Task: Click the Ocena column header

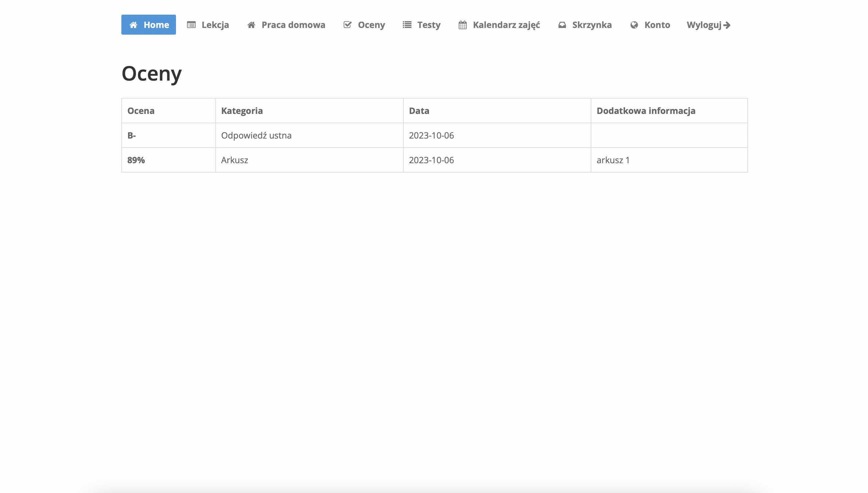Action: (141, 111)
